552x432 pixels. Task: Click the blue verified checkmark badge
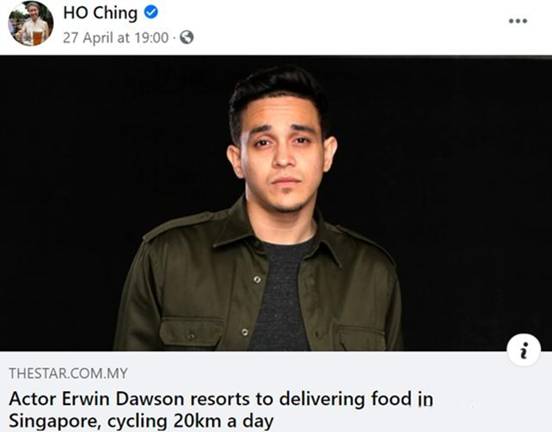click(x=151, y=13)
